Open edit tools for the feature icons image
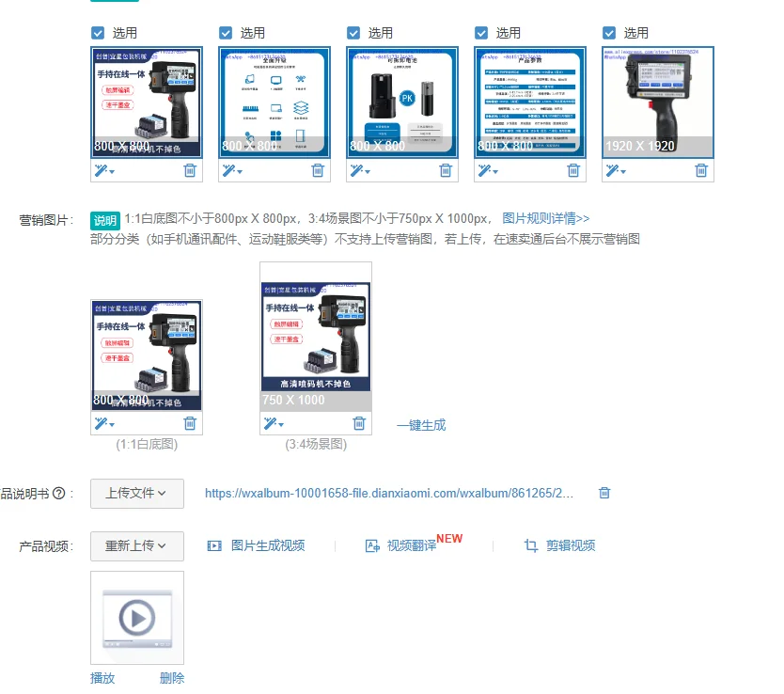 232,171
